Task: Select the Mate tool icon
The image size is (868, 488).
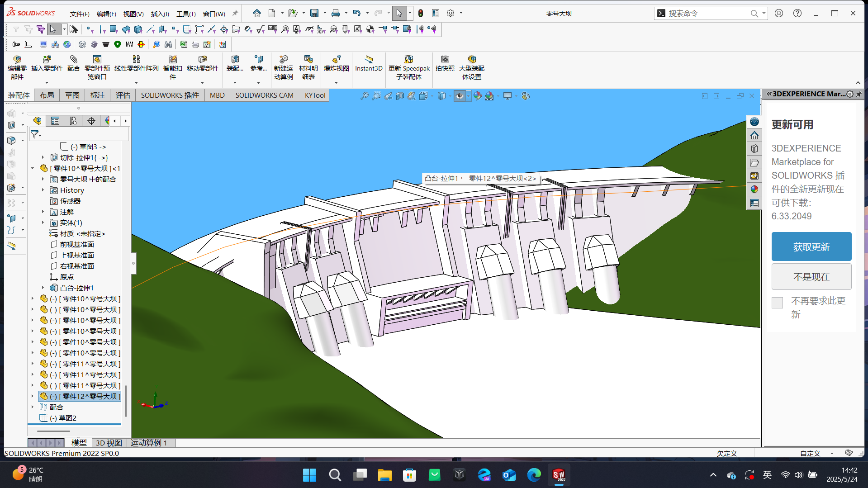Action: pyautogui.click(x=73, y=60)
